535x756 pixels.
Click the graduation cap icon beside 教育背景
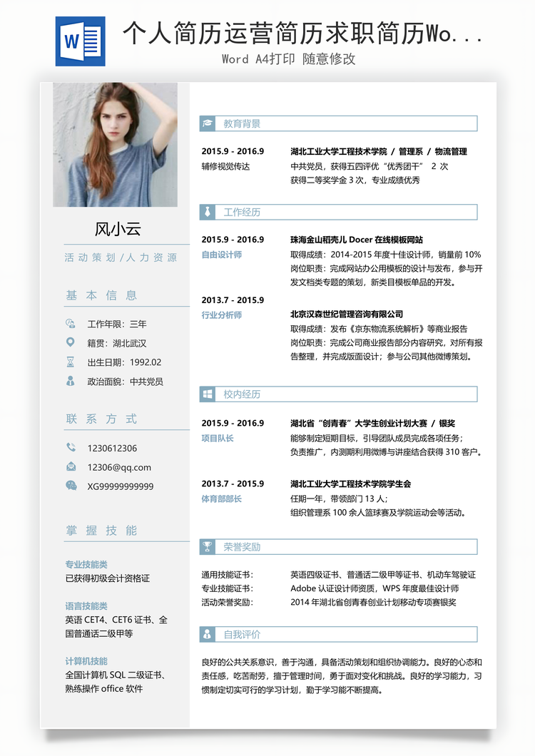[208, 123]
